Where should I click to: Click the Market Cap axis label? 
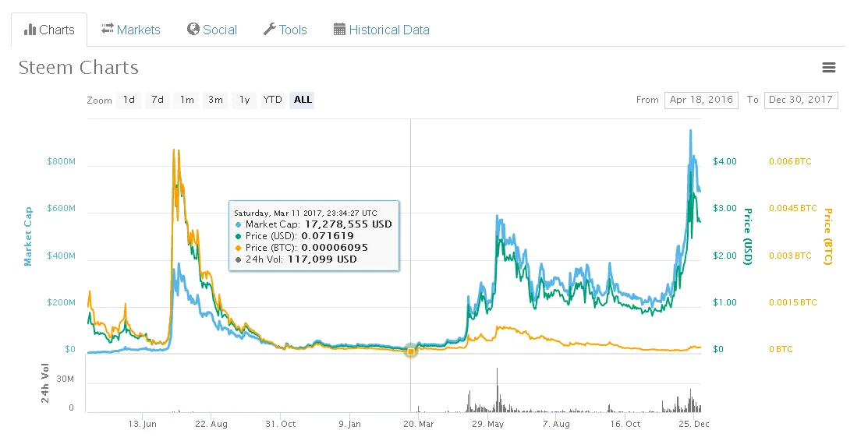pos(27,237)
